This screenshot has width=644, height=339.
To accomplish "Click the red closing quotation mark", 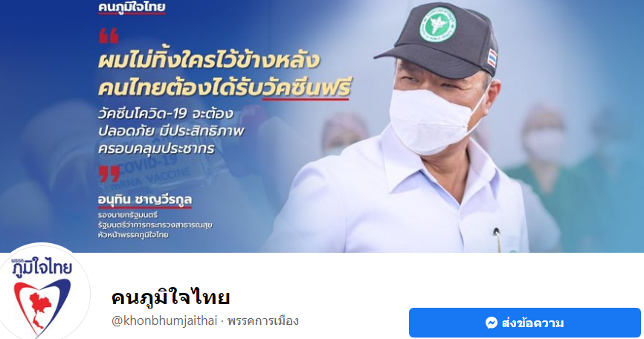I will (x=109, y=174).
